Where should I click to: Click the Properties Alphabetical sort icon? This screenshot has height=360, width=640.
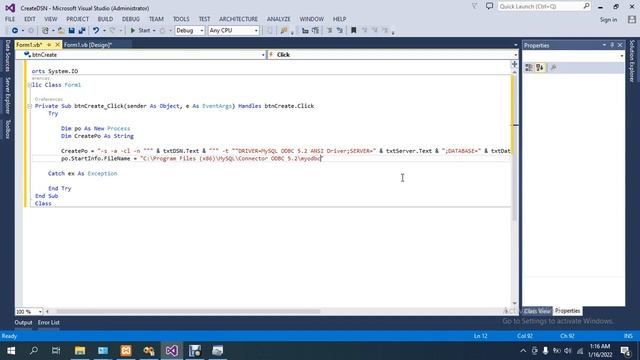[540, 68]
